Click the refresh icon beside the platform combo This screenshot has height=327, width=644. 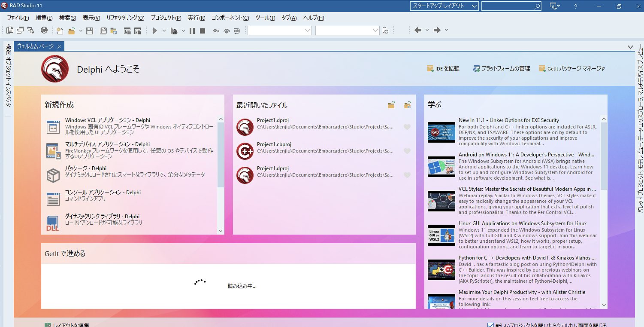click(386, 30)
